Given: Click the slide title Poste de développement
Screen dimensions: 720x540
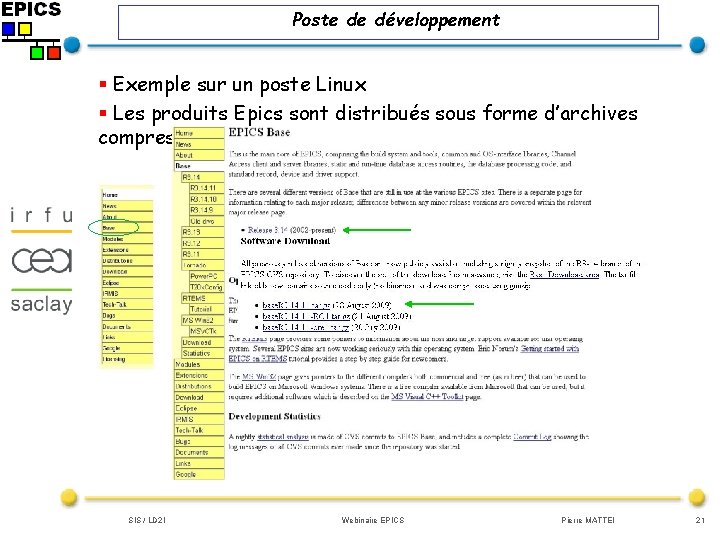Looking at the screenshot, I should 396,21.
